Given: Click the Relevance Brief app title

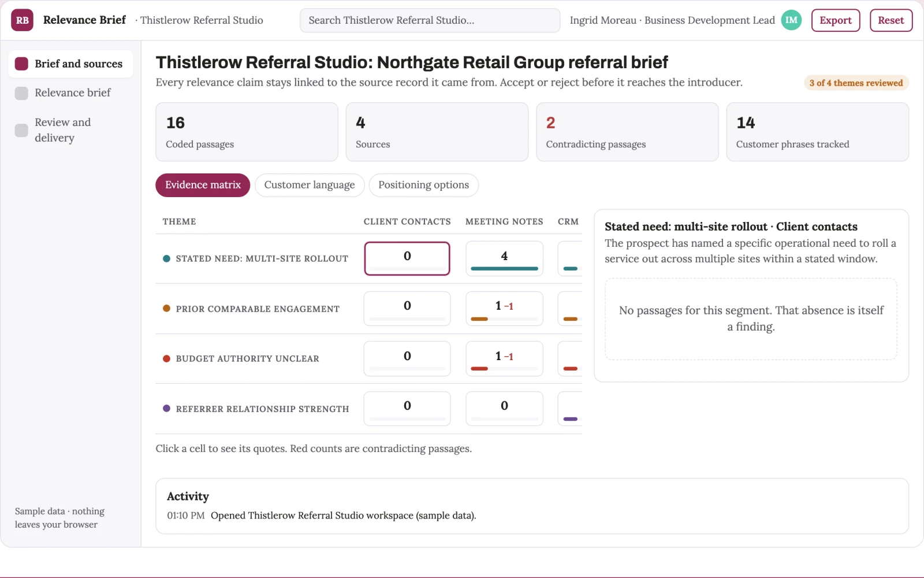Looking at the screenshot, I should 84,20.
